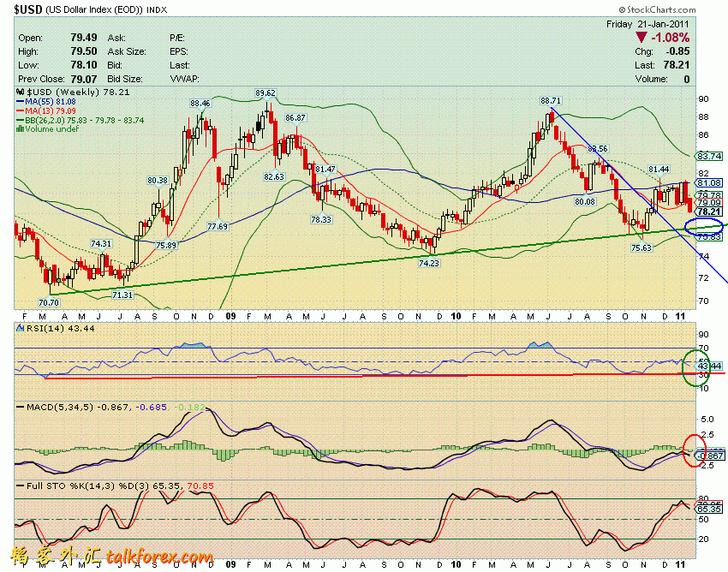The width and height of the screenshot is (728, 572).
Task: Click the candlestick icon beside $USD (Weekly)
Action: (x=20, y=92)
